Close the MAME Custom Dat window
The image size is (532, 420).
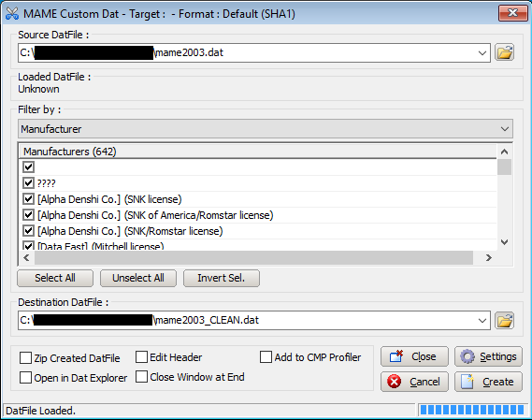(x=512, y=13)
